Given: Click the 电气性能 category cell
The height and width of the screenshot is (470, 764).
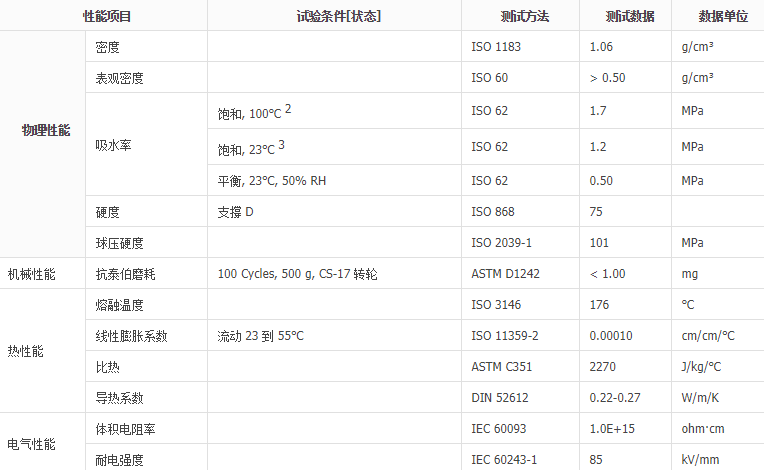Looking at the screenshot, I should click(31, 444).
